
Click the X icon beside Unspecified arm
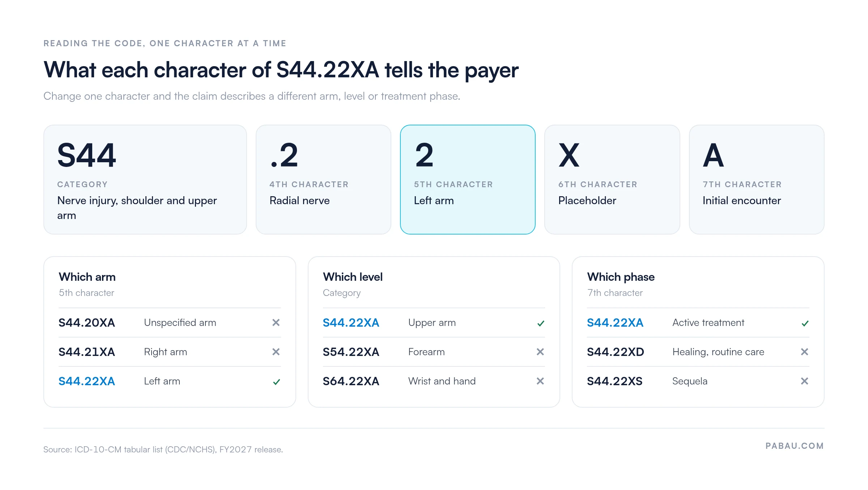coord(276,322)
